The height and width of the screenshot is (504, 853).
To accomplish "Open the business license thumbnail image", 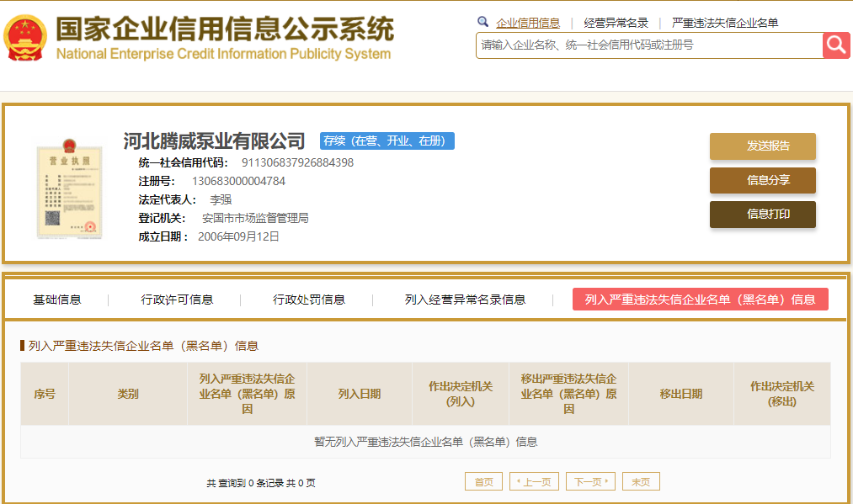I will [69, 188].
